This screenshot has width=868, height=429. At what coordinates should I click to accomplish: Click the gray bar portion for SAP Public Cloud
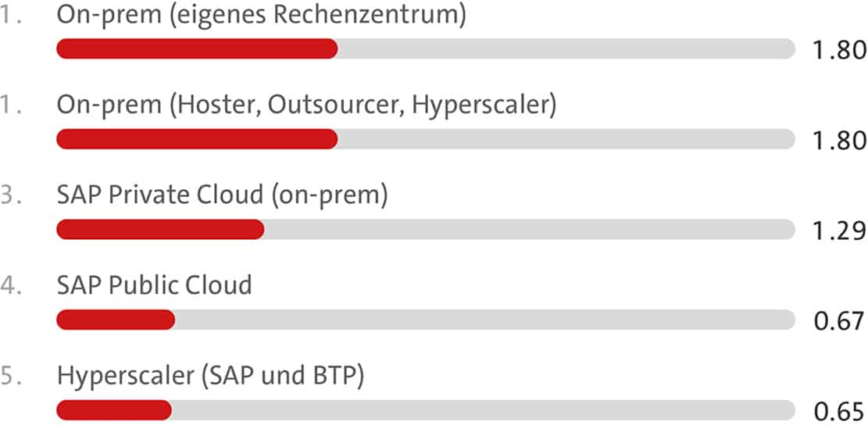pos(484,320)
